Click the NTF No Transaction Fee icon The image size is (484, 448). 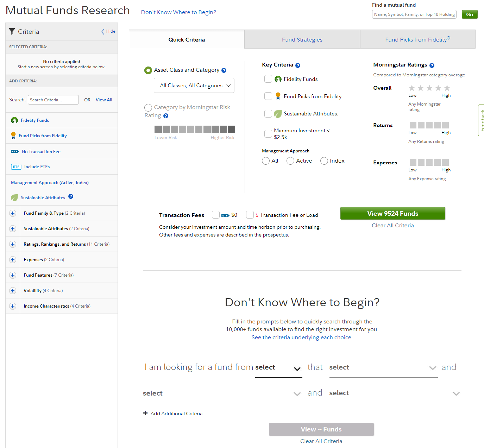pos(15,152)
